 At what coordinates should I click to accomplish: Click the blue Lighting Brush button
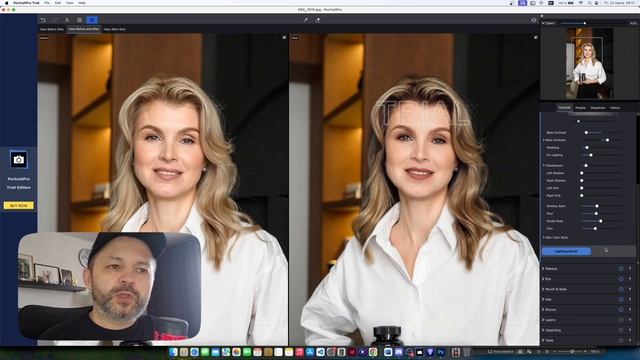tap(566, 251)
